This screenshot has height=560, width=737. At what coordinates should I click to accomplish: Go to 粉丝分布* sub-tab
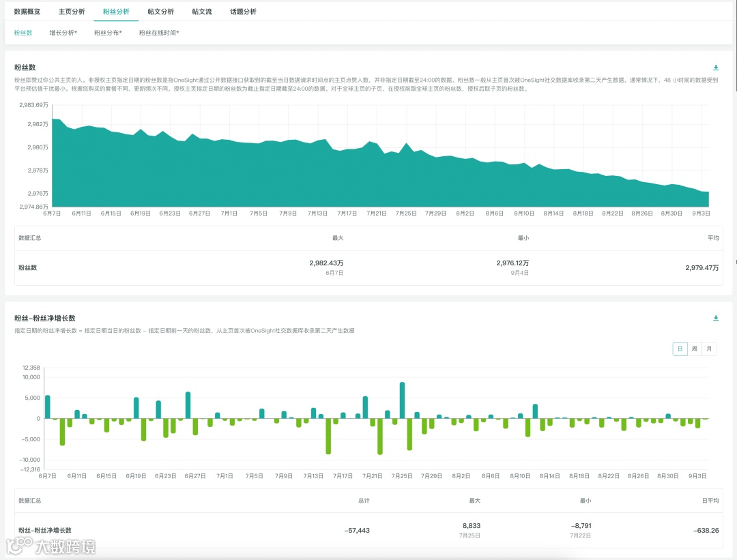(x=108, y=33)
